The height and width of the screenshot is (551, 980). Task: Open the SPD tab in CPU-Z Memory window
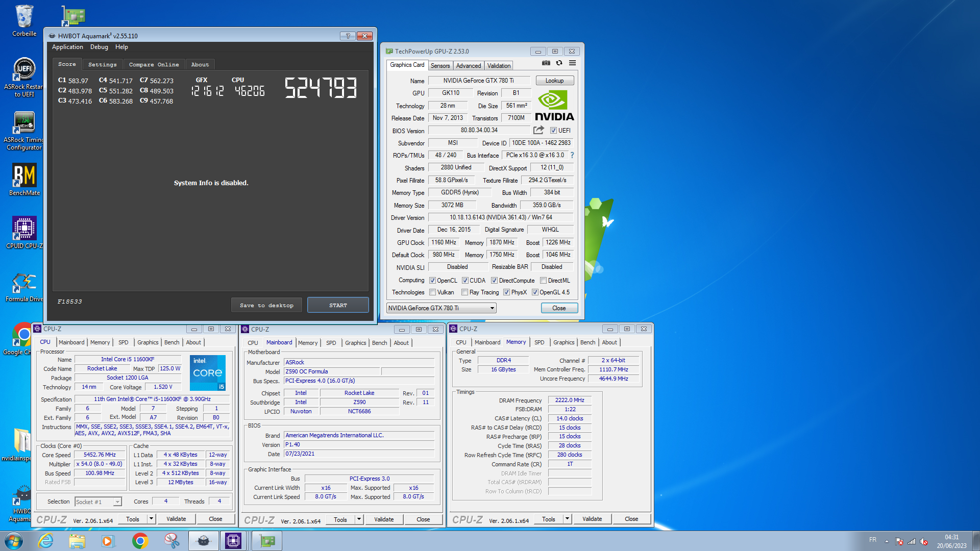[540, 342]
